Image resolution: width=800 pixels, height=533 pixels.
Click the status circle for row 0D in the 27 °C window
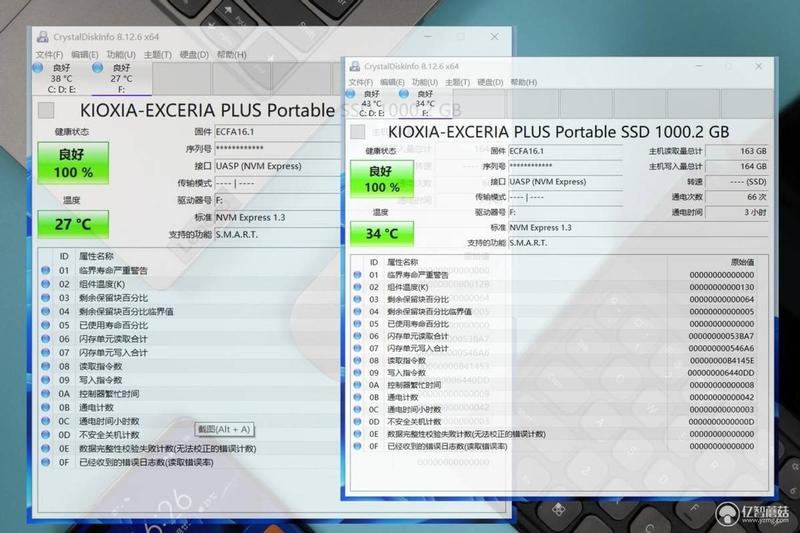coord(46,435)
